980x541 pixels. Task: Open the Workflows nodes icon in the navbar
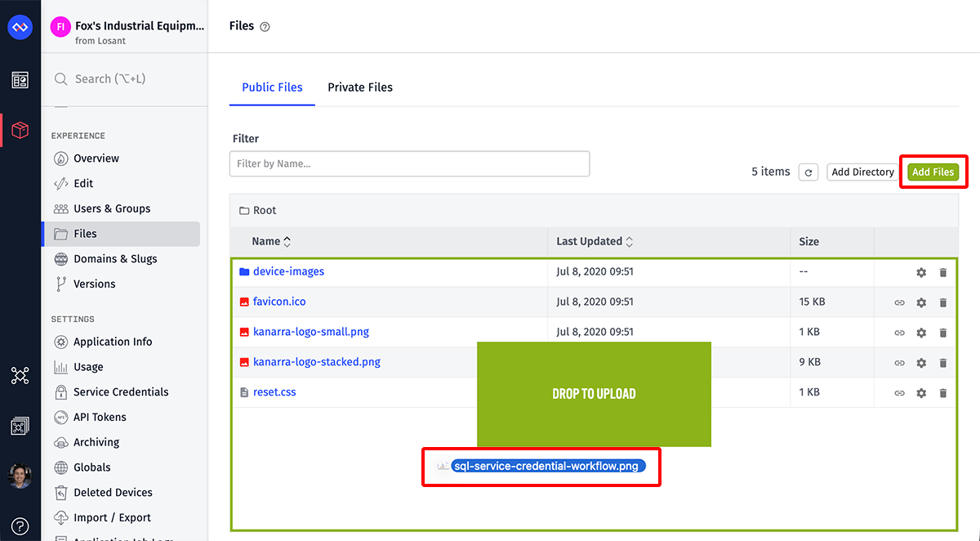(x=20, y=375)
